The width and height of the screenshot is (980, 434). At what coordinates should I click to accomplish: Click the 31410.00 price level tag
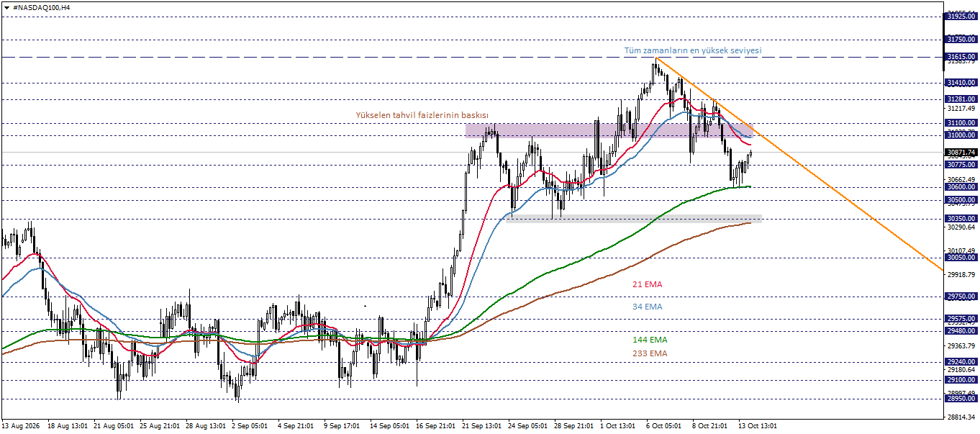[x=961, y=83]
